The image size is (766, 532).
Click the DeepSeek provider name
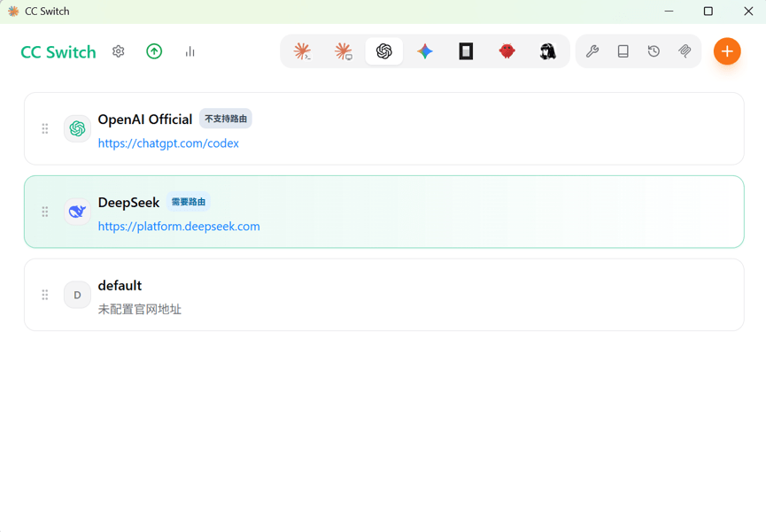[x=128, y=202]
